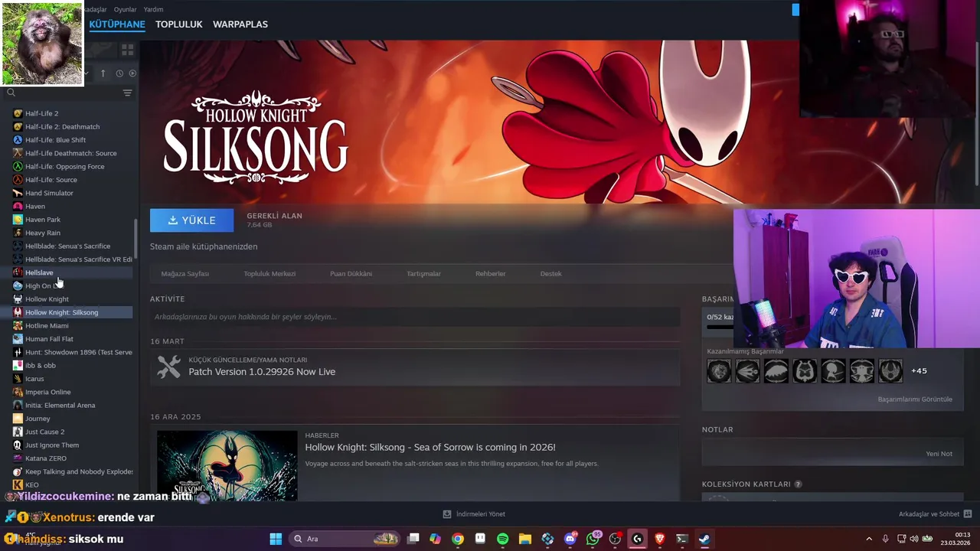Expand the library category dropdown chevron
The image size is (980, 551).
[86, 73]
